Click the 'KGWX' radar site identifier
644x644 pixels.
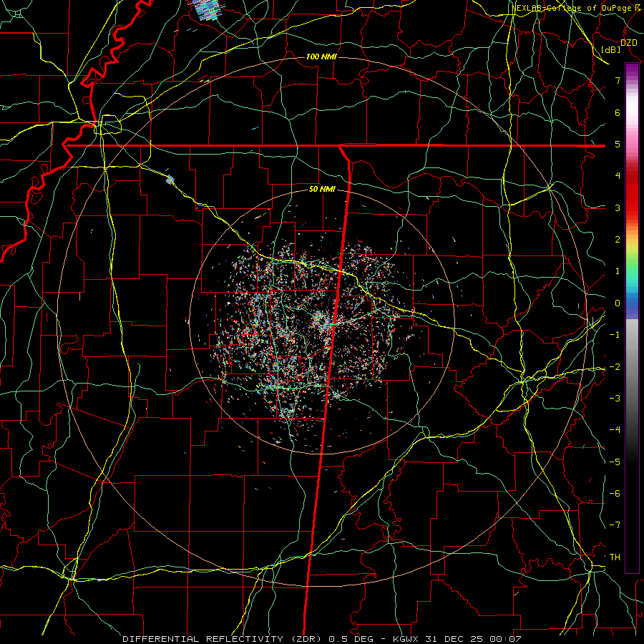tap(406, 639)
